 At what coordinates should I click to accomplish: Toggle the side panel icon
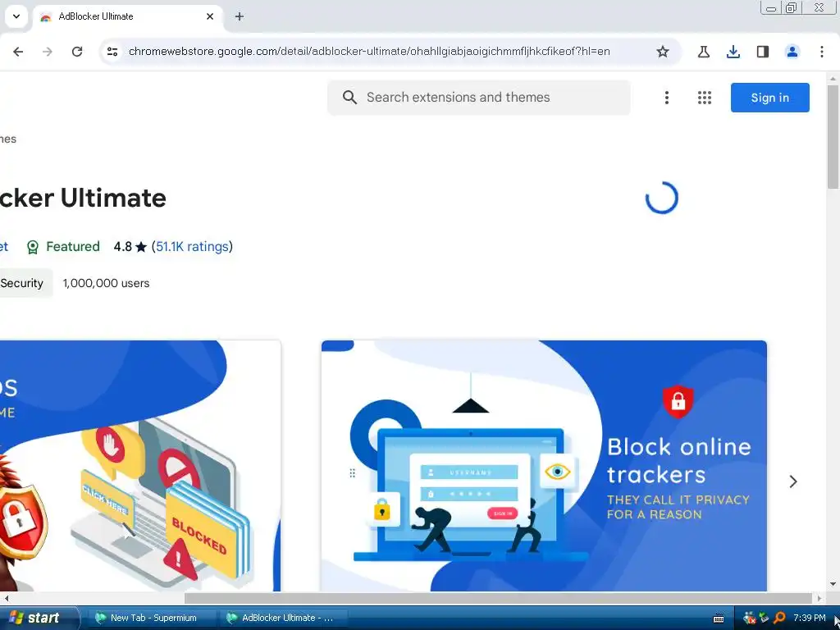pos(763,52)
